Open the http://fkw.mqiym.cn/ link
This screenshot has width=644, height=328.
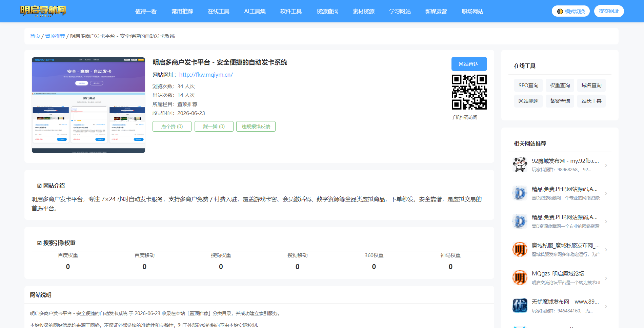coord(206,75)
